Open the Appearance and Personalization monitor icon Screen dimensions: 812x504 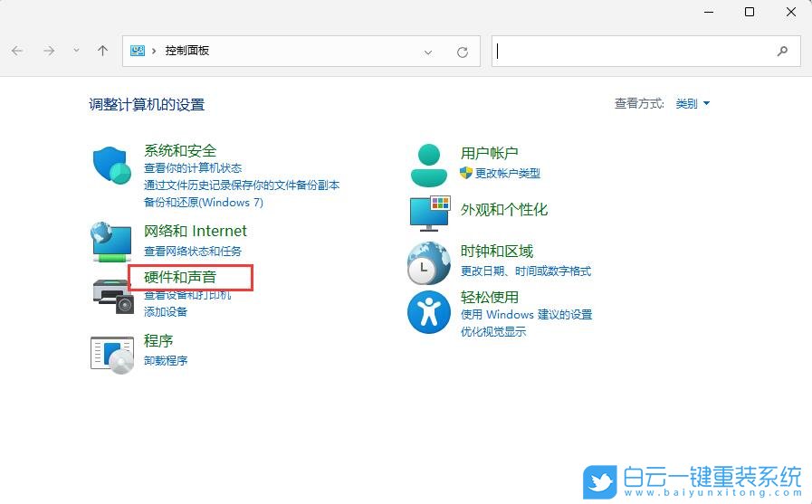(x=430, y=214)
